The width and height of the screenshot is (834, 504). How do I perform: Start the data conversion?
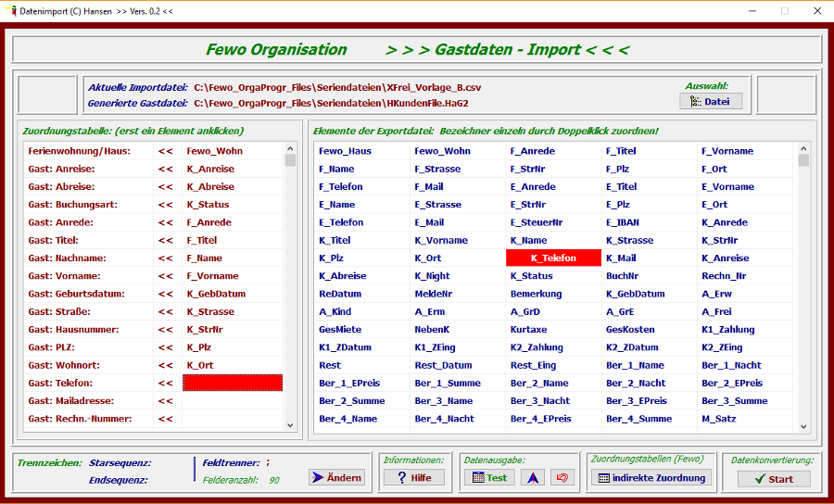coord(773,479)
